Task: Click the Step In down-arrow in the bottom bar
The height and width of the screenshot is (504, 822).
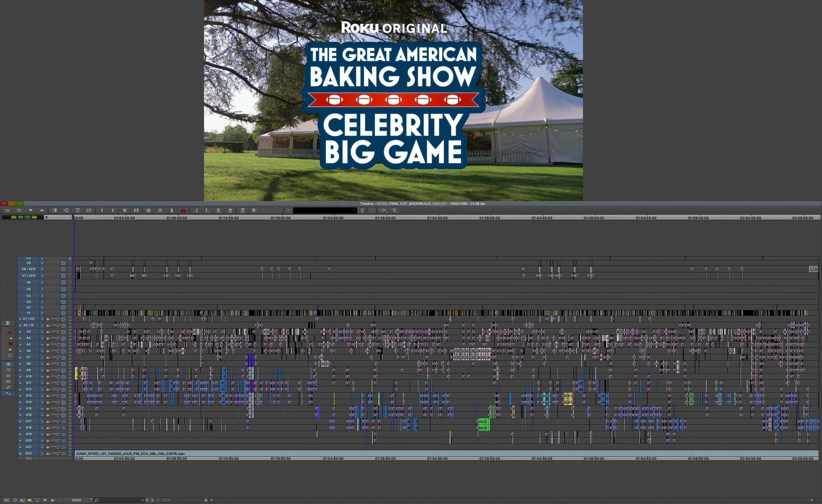Action: click(x=45, y=500)
